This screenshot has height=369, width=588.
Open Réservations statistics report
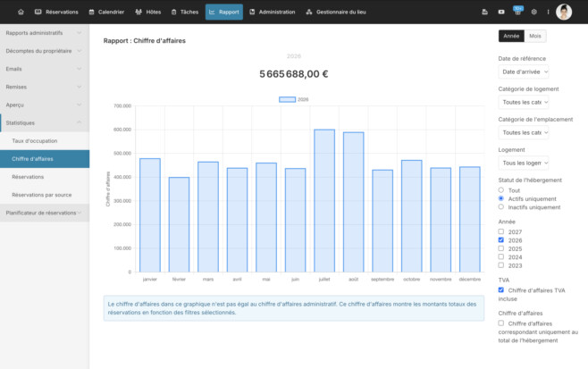pos(45,177)
